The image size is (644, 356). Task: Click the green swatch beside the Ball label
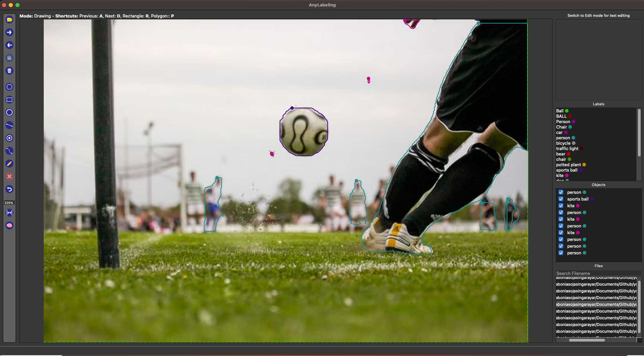point(566,111)
